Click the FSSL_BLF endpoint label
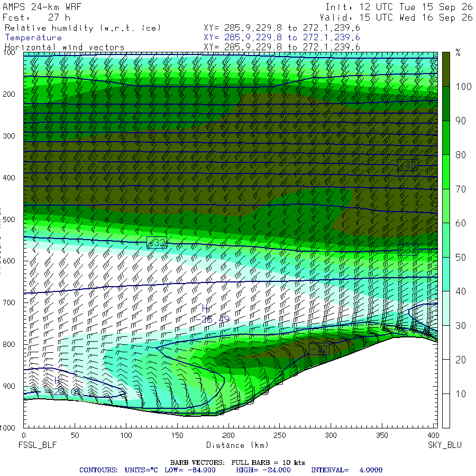 tap(38, 445)
